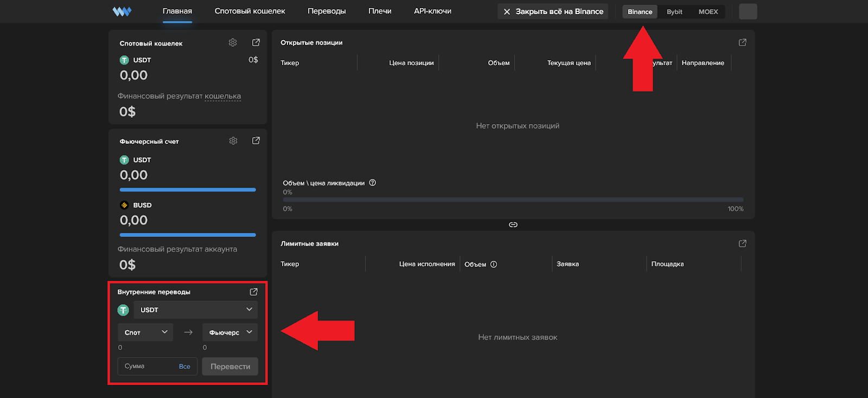Switch exchange to Bybit
Screen dimensions: 868x398
pos(674,11)
